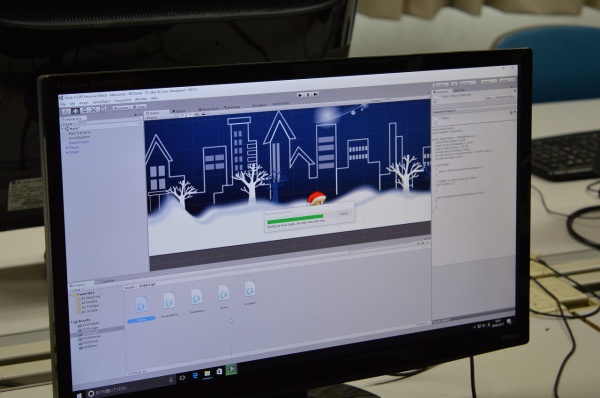Expand the Player object in Hierarchy
Screen dimensions: 600x398
point(67,147)
